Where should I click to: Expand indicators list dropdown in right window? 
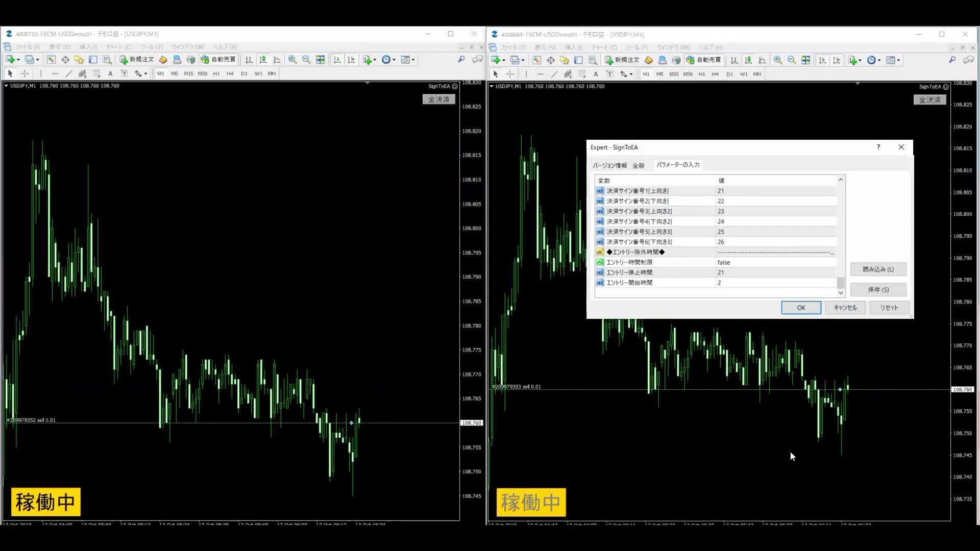pyautogui.click(x=860, y=61)
